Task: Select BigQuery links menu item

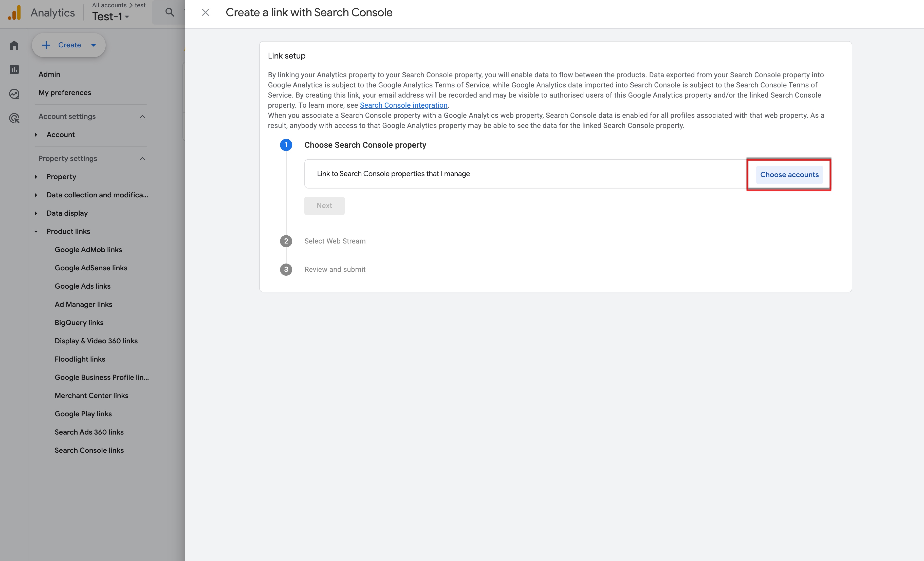Action: [79, 323]
